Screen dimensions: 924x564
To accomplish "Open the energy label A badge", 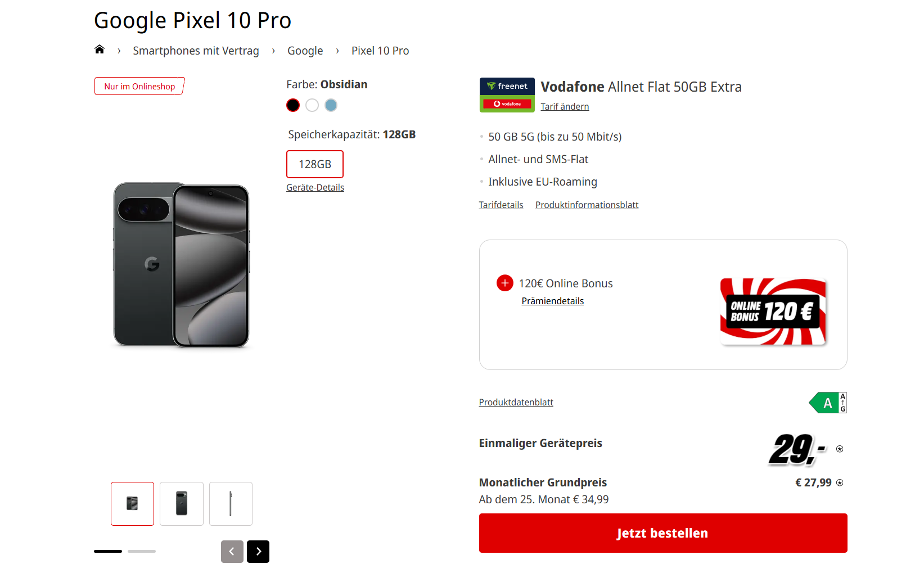I will coord(827,403).
